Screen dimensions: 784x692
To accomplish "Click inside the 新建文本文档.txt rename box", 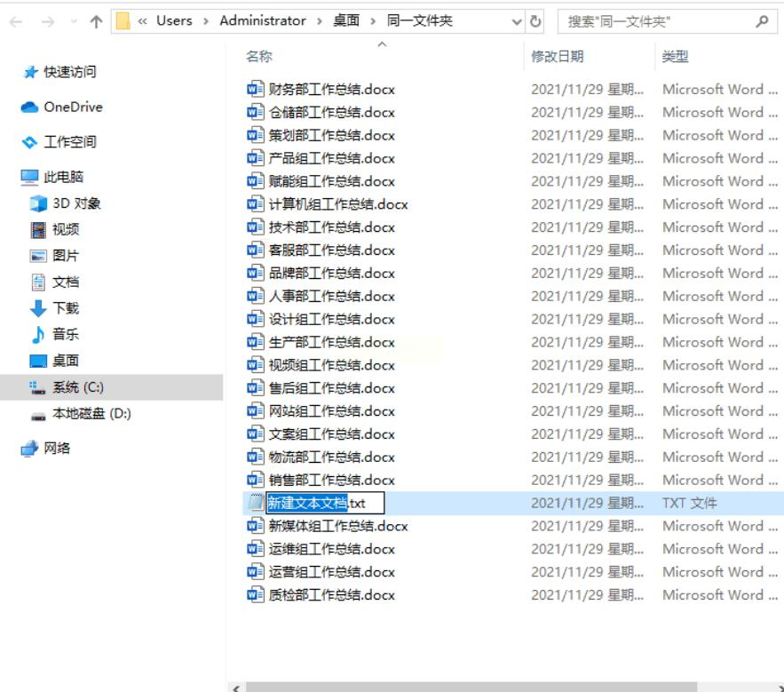I will [325, 503].
